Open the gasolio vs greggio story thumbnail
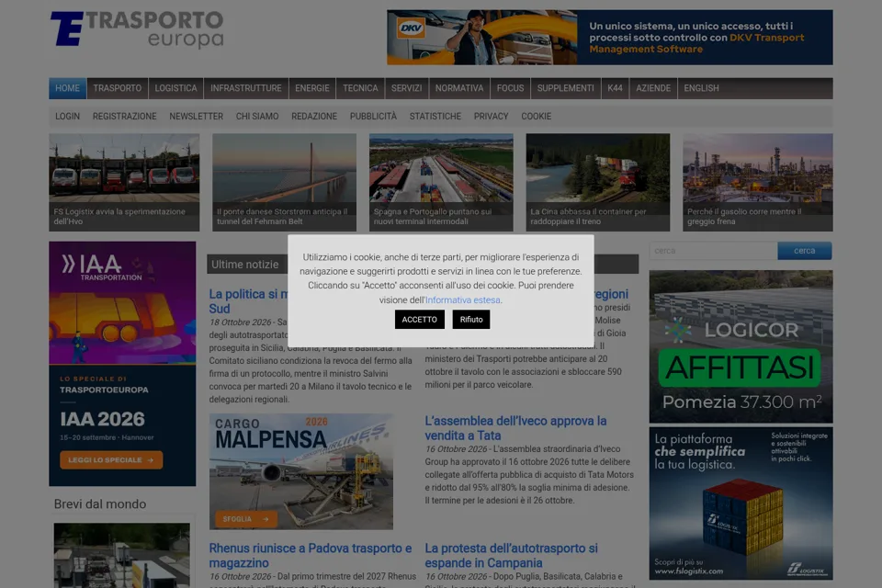The height and width of the screenshot is (588, 882). (x=758, y=182)
